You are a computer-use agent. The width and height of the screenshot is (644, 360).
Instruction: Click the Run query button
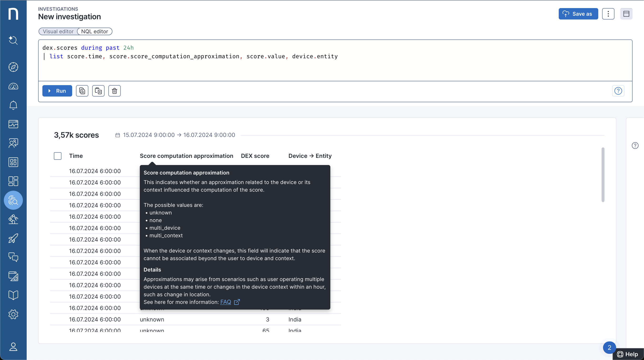[57, 91]
